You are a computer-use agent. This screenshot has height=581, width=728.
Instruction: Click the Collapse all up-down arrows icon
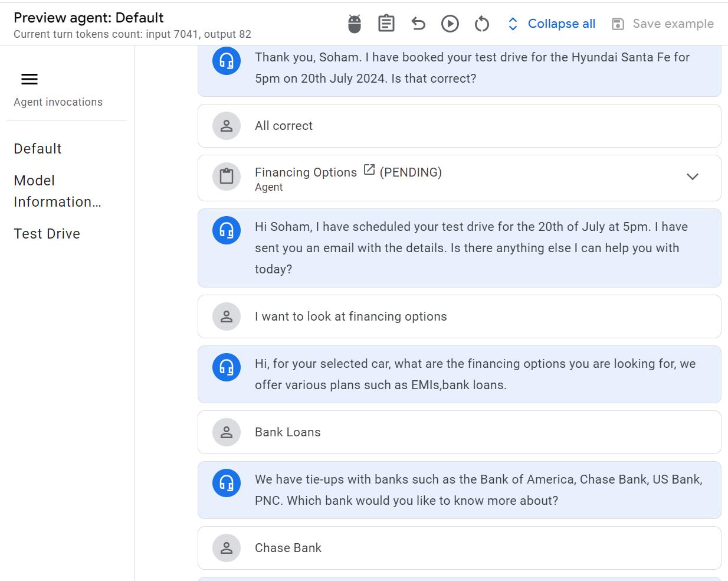point(513,24)
